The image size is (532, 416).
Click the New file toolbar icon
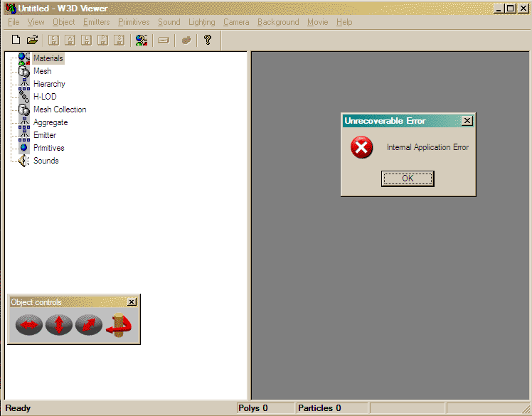(16, 41)
